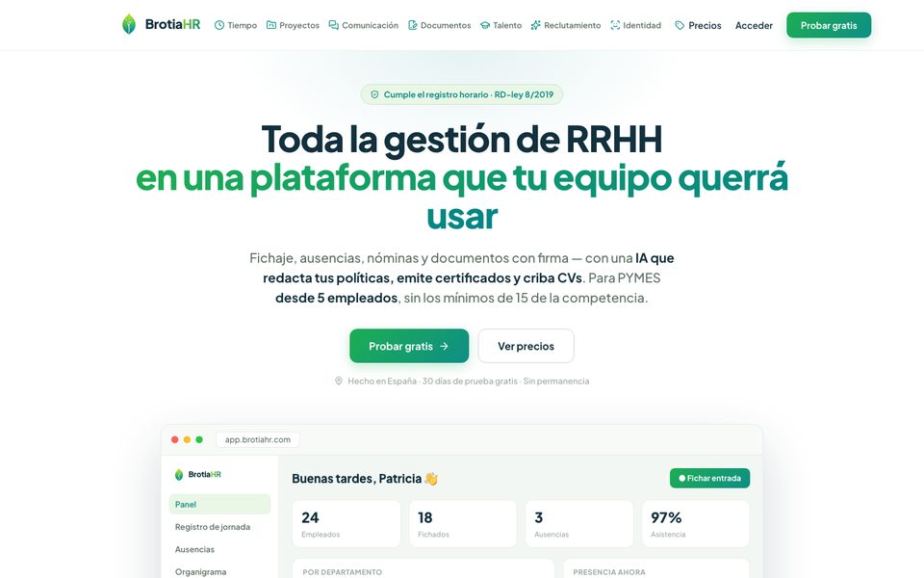Image resolution: width=924 pixels, height=578 pixels.
Task: Click the tag icon beside Precios
Action: [x=680, y=25]
